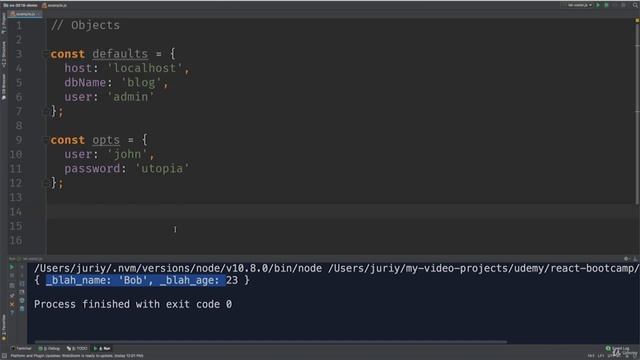Click the password property key
This screenshot has height=360, width=640.
92,169
